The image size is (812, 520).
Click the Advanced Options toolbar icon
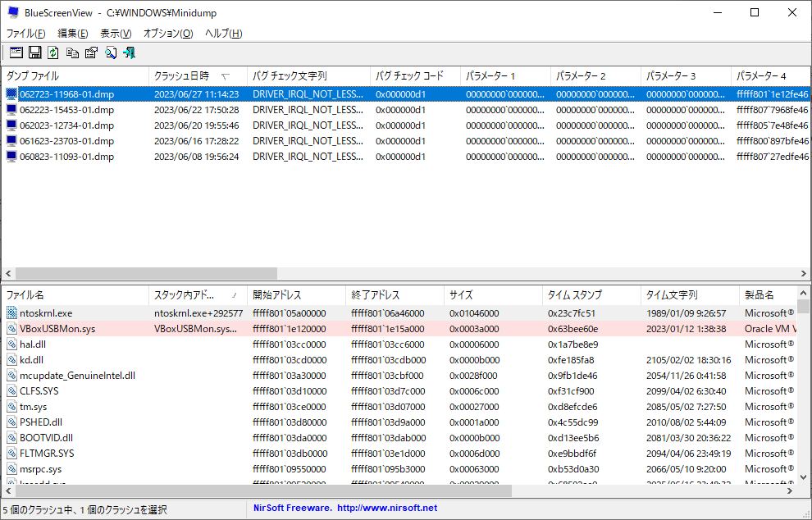click(16, 52)
